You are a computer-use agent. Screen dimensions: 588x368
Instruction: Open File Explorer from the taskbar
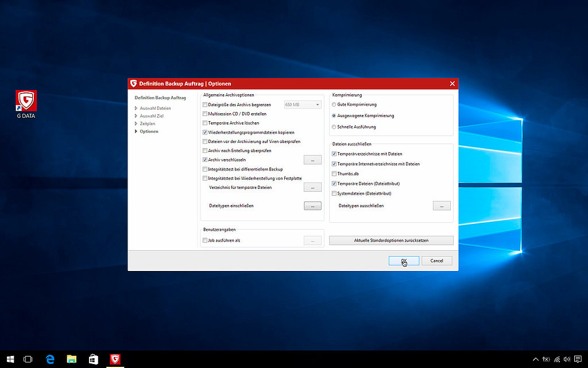point(71,359)
